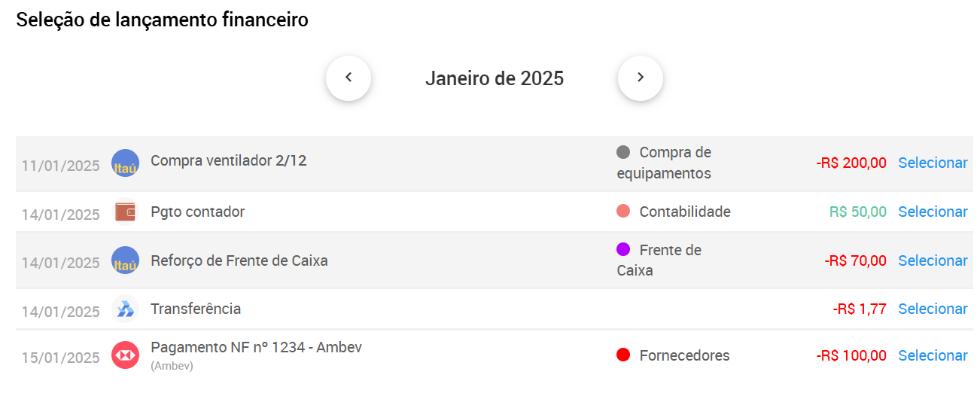Click red Fornecedores category dot

tap(623, 355)
